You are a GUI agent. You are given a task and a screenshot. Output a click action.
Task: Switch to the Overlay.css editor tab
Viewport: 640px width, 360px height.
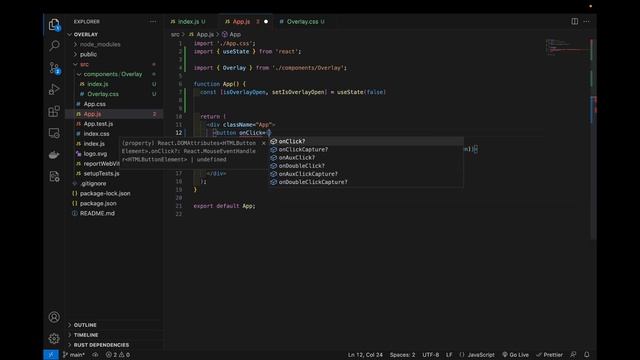(x=302, y=22)
